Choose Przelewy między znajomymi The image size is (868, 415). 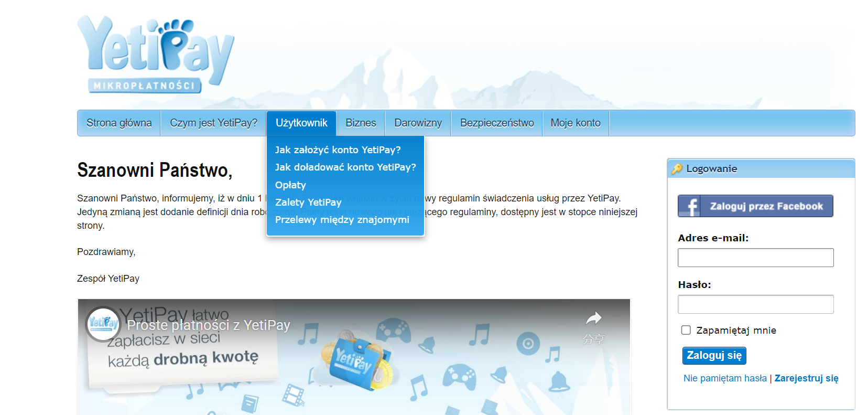[x=342, y=219]
